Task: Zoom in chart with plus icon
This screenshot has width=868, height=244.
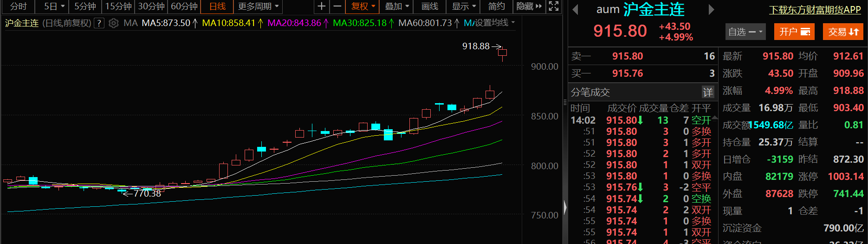Action: pyautogui.click(x=321, y=7)
